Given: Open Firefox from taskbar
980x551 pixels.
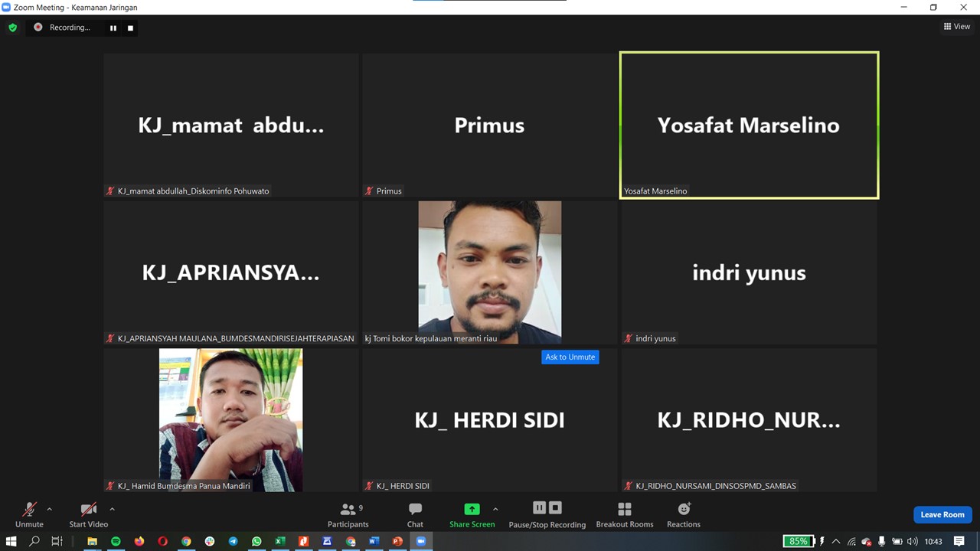Looking at the screenshot, I should pos(139,541).
